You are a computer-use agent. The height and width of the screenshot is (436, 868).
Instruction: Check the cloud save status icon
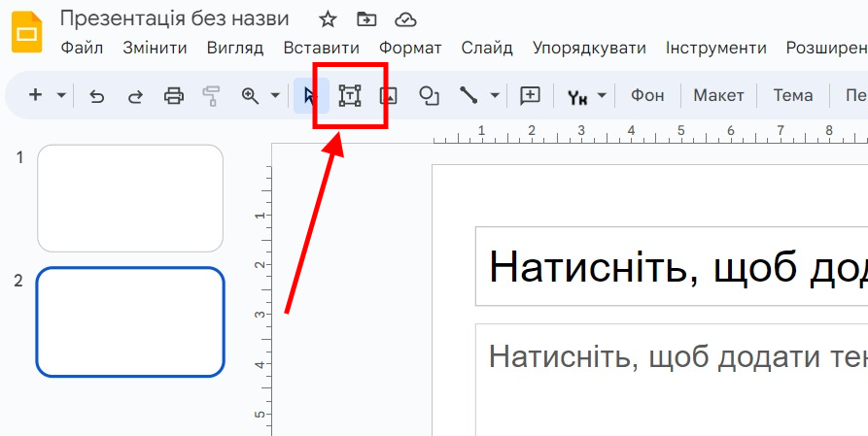point(405,20)
